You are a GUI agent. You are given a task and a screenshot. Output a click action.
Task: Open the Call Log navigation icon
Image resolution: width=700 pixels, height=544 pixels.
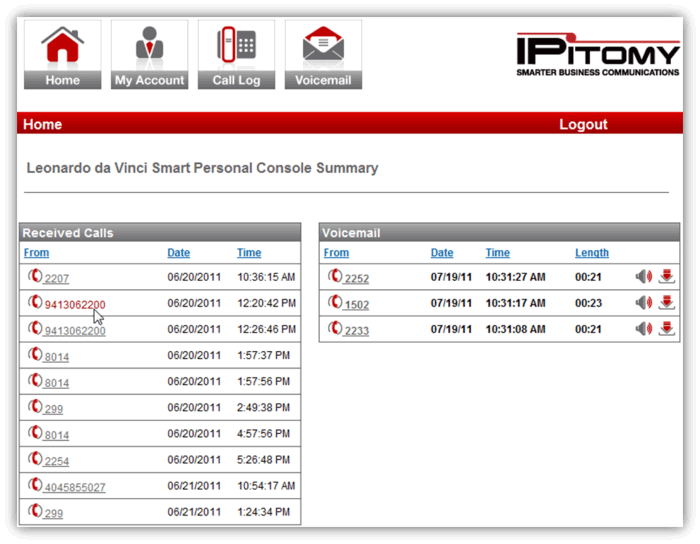coord(236,54)
